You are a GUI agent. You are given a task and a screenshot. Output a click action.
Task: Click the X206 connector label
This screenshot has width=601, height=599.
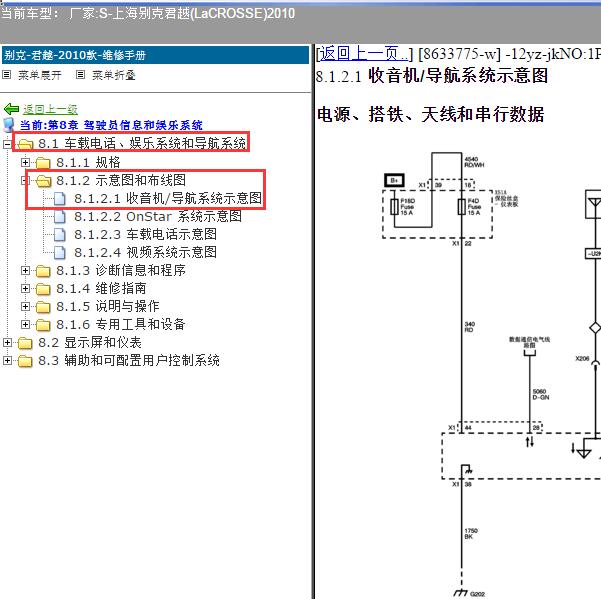(582, 359)
